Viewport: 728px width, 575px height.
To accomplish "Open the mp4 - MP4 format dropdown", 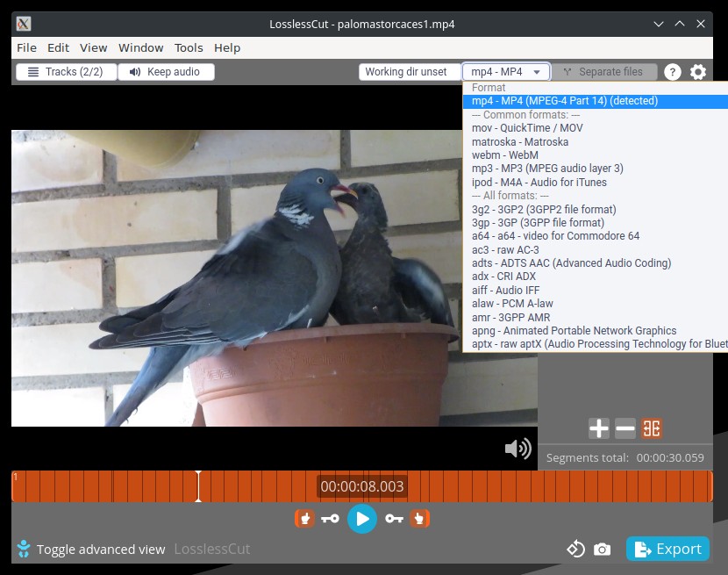I will coord(506,72).
